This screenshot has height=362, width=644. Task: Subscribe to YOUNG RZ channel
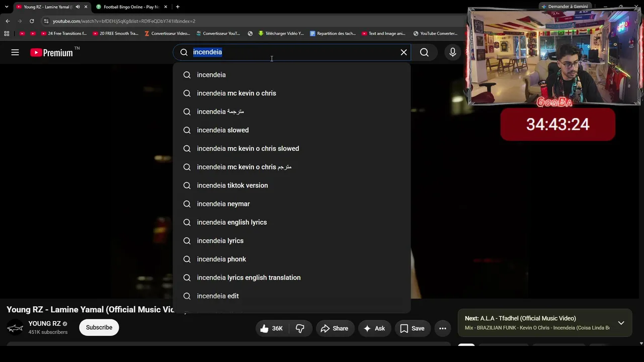(99, 327)
